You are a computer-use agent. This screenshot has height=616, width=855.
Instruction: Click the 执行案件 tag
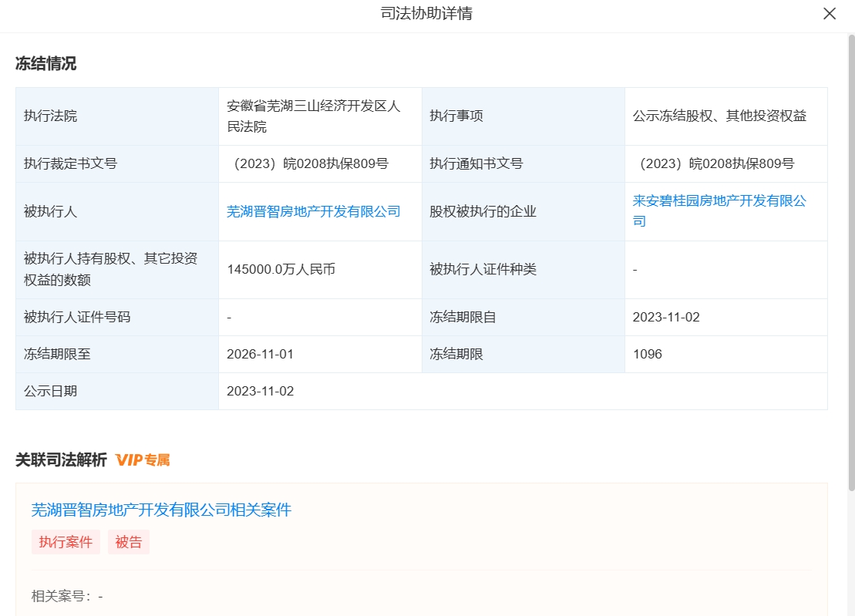coord(66,542)
